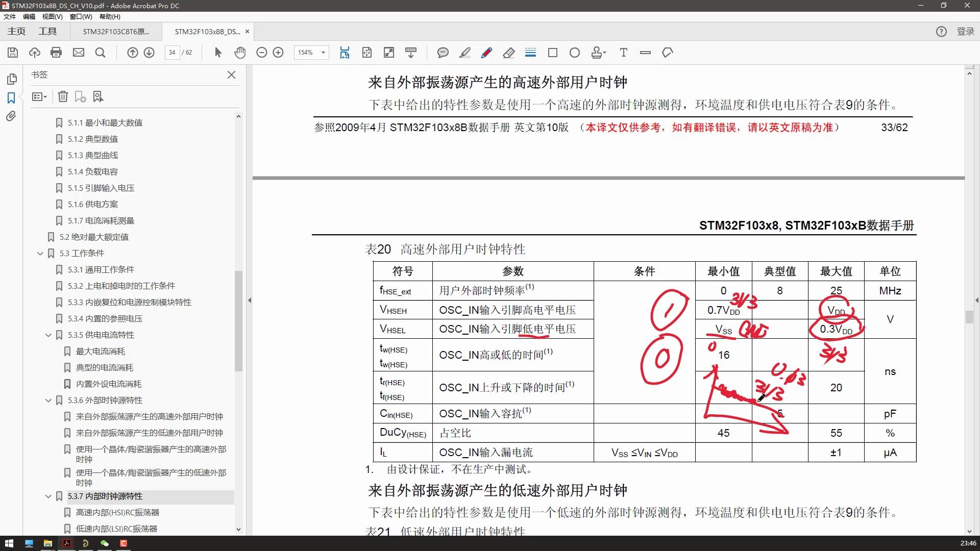Switch to the STM32F103C8T6原 document tab
The width and height of the screenshot is (980, 551).
coord(116,31)
